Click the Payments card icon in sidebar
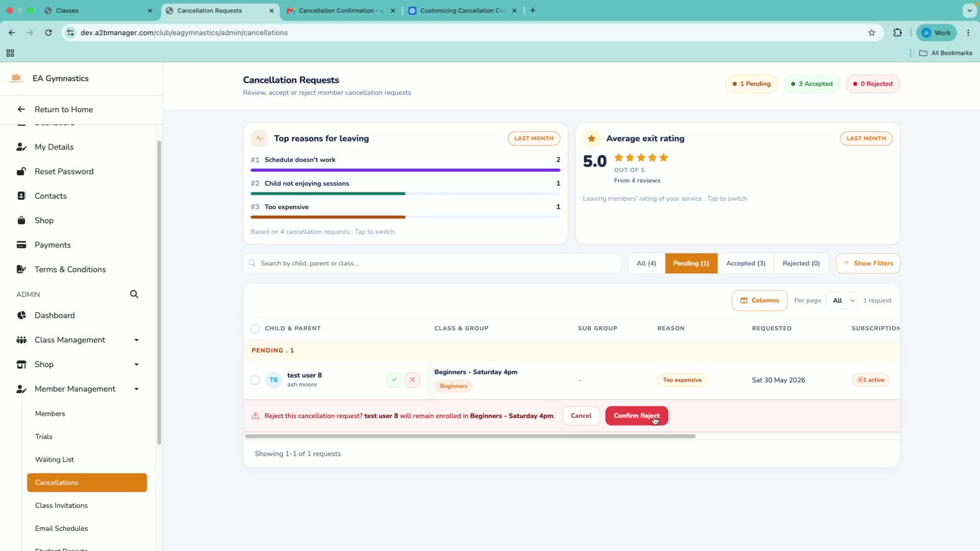Viewport: 980px width, 551px height. click(x=21, y=245)
